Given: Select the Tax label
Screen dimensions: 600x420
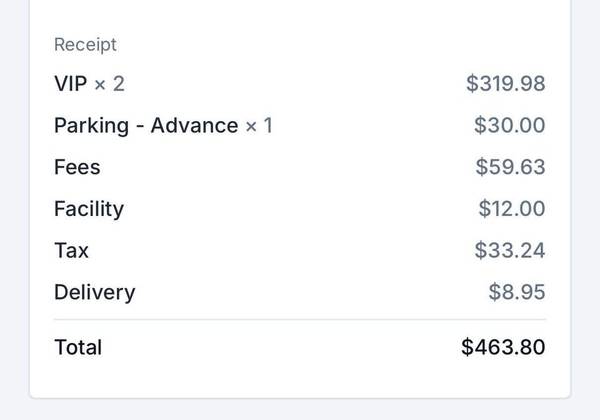Looking at the screenshot, I should (x=72, y=251).
